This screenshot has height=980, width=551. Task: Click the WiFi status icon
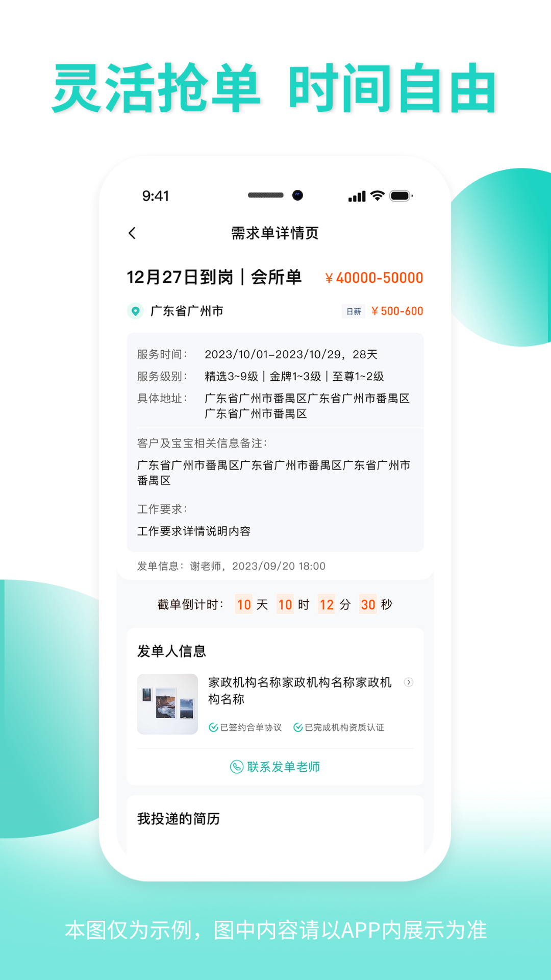[378, 196]
